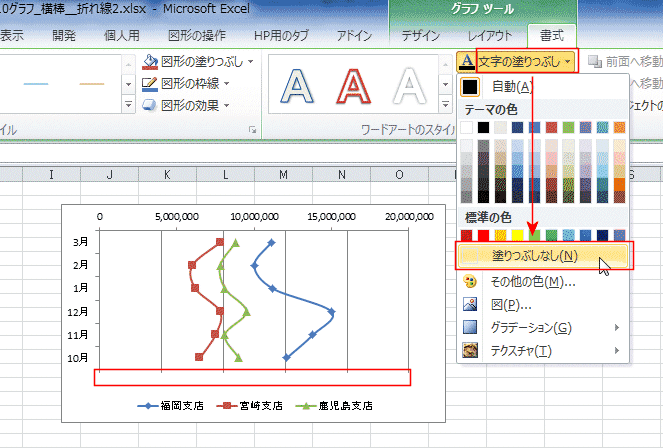663x448 pixels.
Task: Click the Shape Effects (図形の効果) icon
Action: (x=150, y=104)
